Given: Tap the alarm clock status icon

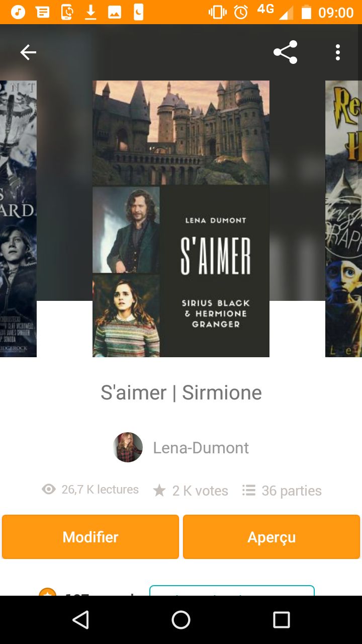Looking at the screenshot, I should (241, 12).
